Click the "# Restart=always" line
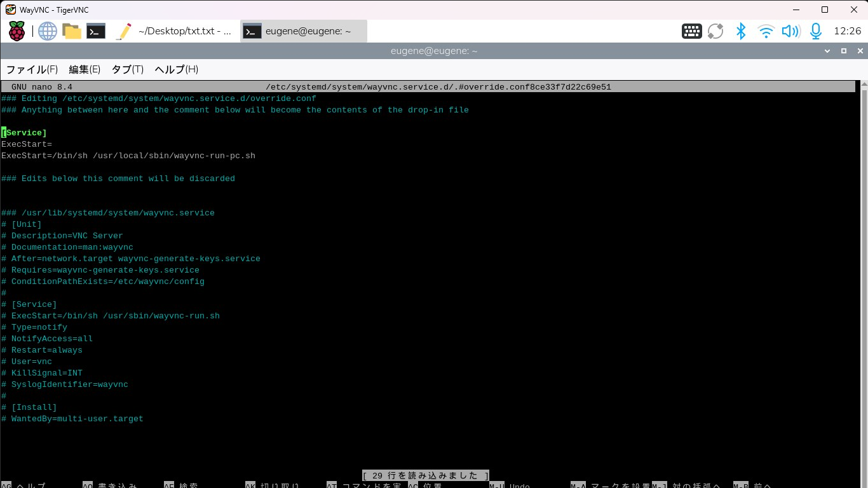Viewport: 868px width, 488px height. click(x=42, y=350)
